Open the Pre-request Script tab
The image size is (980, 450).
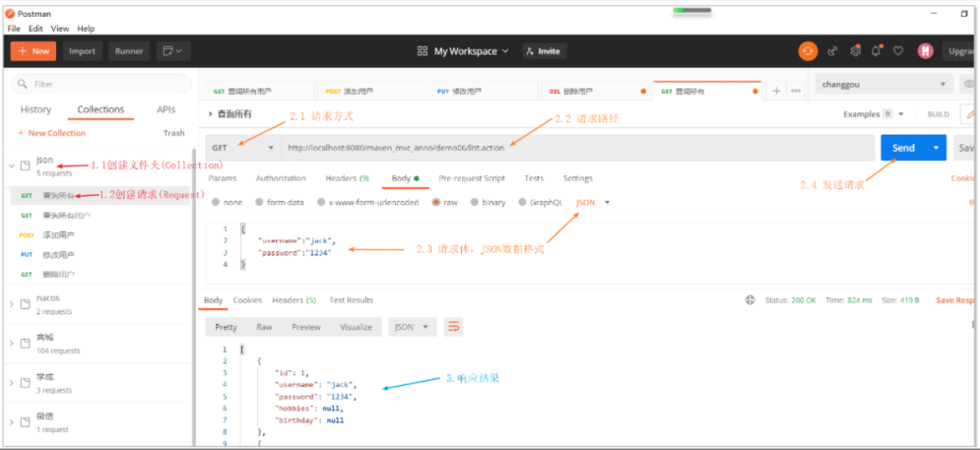pos(472,178)
